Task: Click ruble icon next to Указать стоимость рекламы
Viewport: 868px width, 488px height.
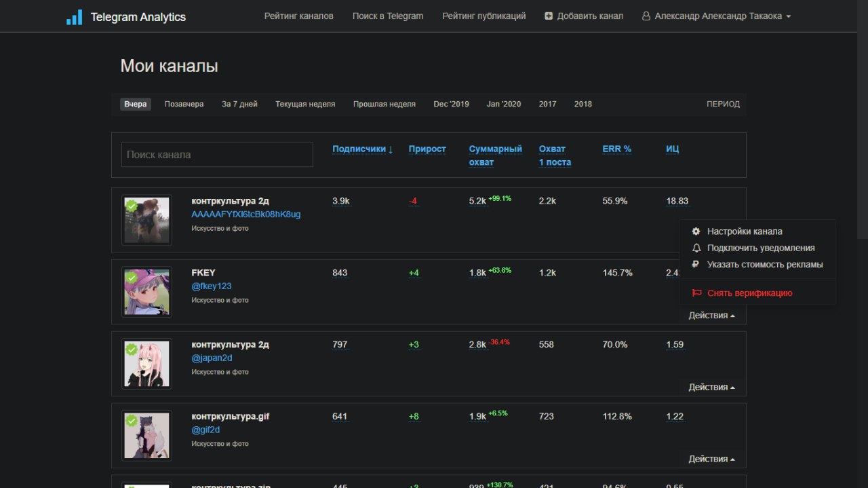Action: coord(696,265)
